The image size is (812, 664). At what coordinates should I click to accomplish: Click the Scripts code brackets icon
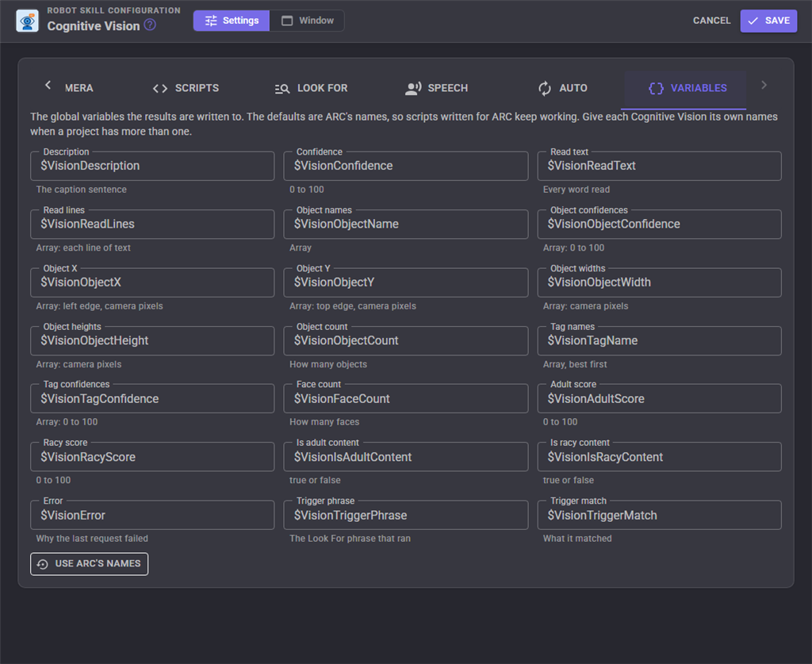(160, 89)
